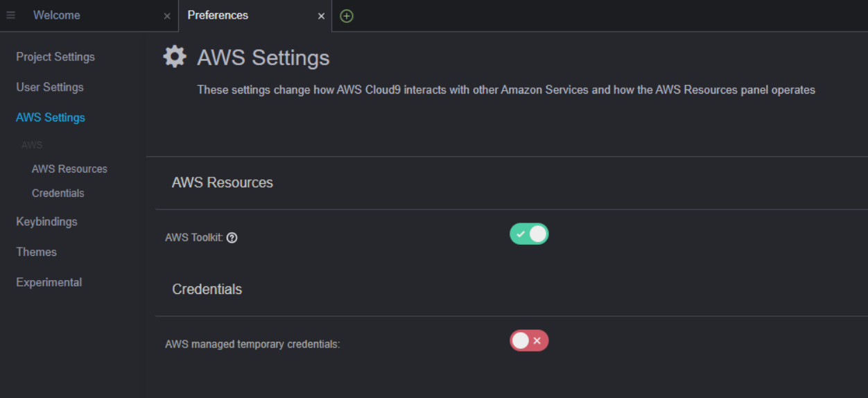Viewport: 868px width, 398px height.
Task: Open the Keybindings preferences
Action: 46,222
